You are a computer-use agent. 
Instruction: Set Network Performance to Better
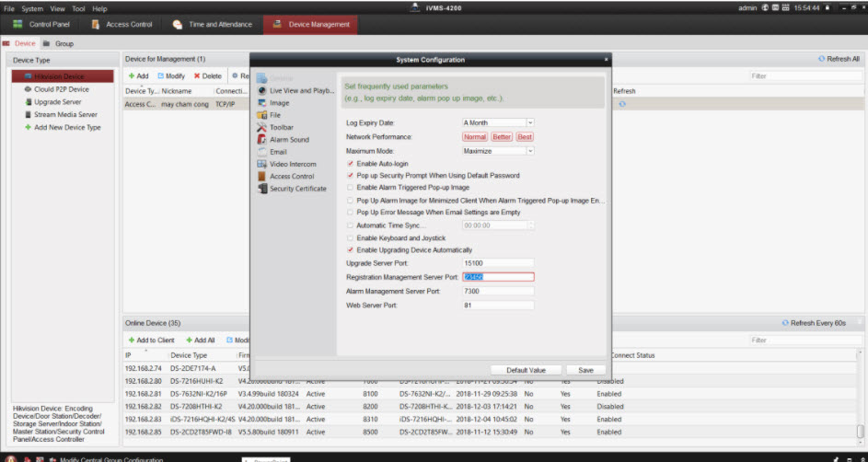[x=501, y=137]
